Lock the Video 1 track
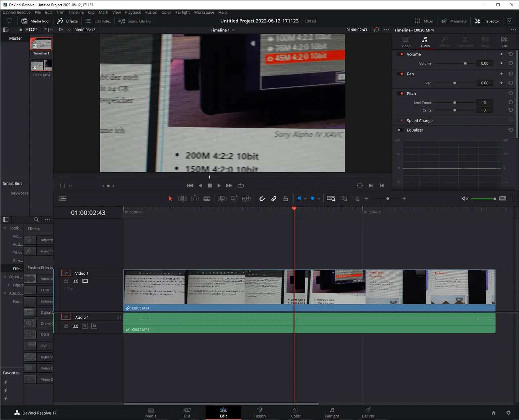 (66, 281)
